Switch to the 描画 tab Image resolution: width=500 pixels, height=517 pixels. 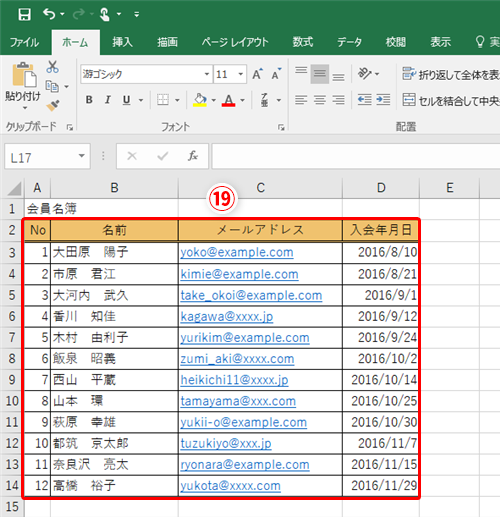click(x=167, y=42)
